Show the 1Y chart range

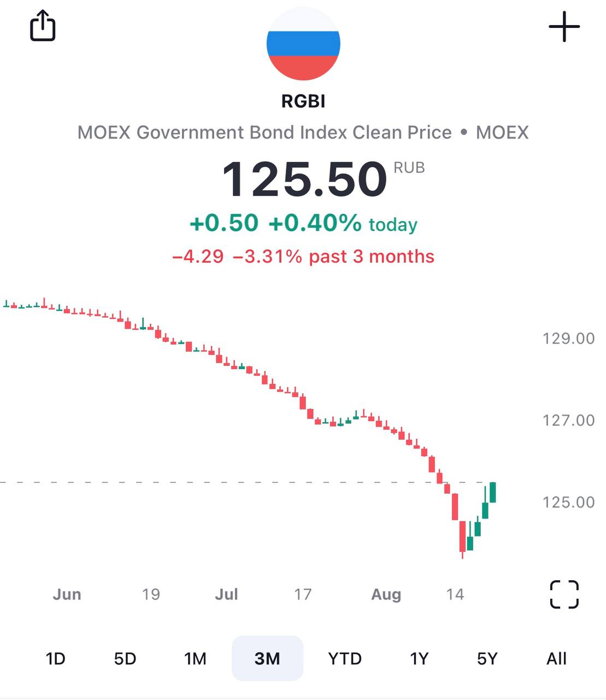pyautogui.click(x=419, y=658)
